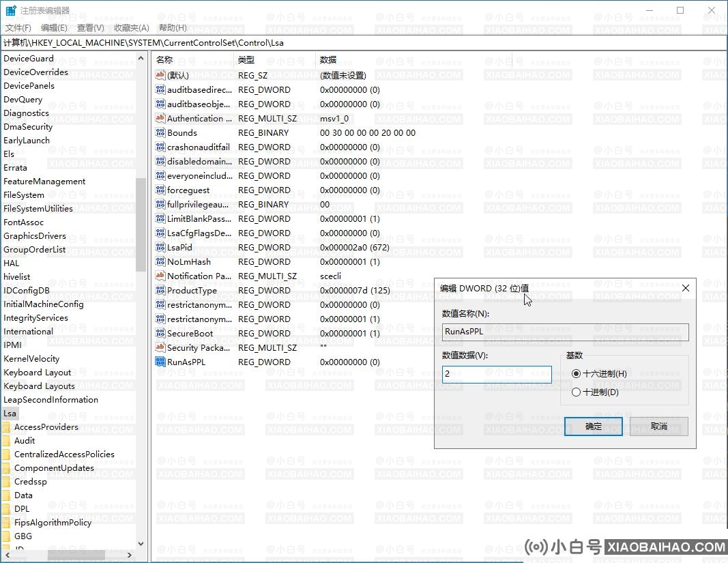Select the IntegrityServices key in the tree

[35, 318]
